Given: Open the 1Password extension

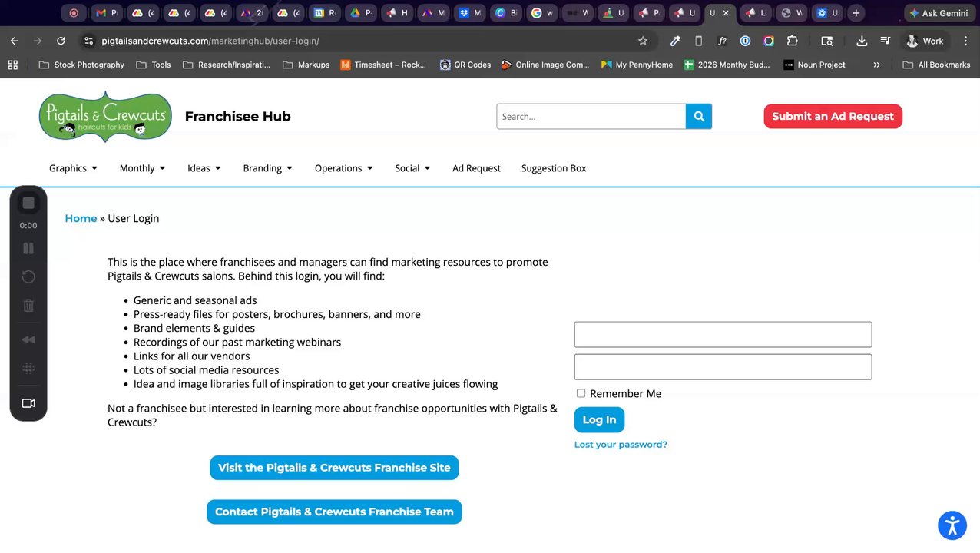Looking at the screenshot, I should click(745, 41).
